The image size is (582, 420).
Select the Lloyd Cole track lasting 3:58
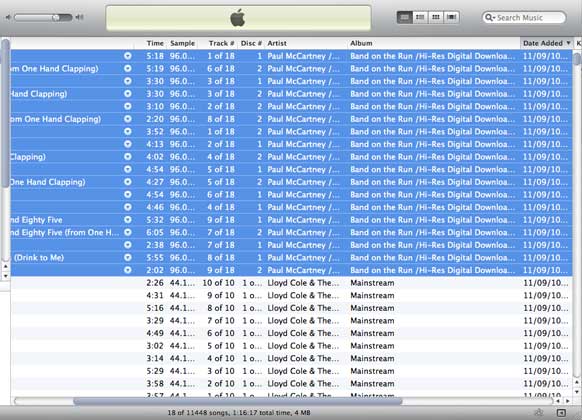(x=291, y=384)
